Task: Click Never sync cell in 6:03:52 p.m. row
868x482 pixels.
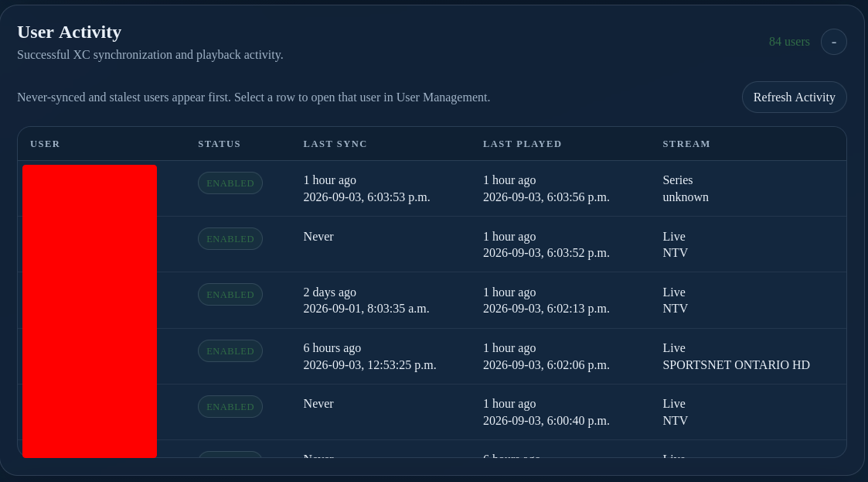Action: tap(318, 237)
